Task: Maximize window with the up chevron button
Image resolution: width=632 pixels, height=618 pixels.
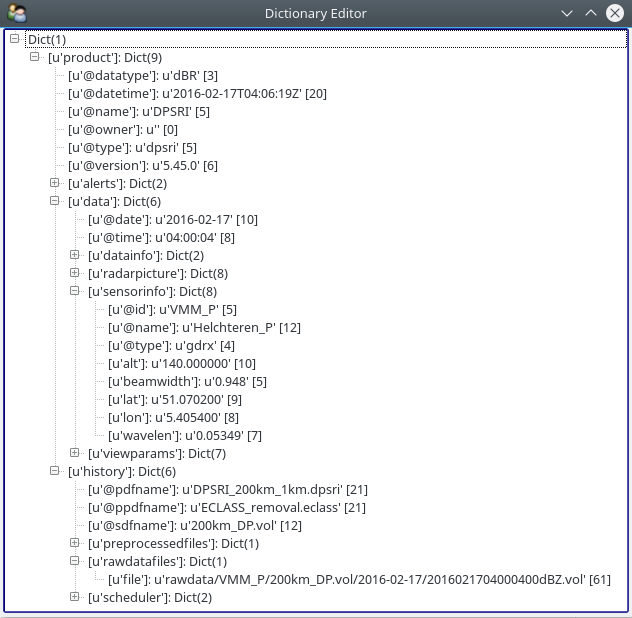Action: [591, 13]
